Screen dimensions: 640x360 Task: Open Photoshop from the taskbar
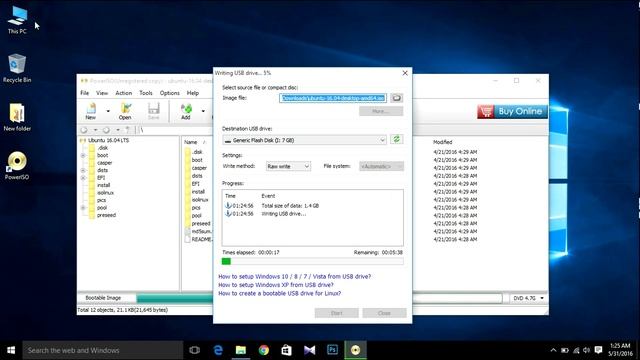click(332, 350)
